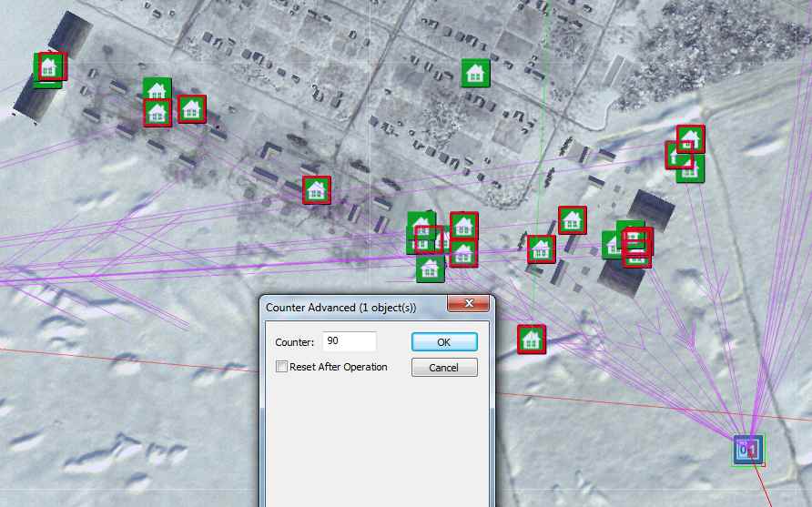Confirm the Counter Advanced dialog with OK
812x507 pixels.
(x=444, y=342)
